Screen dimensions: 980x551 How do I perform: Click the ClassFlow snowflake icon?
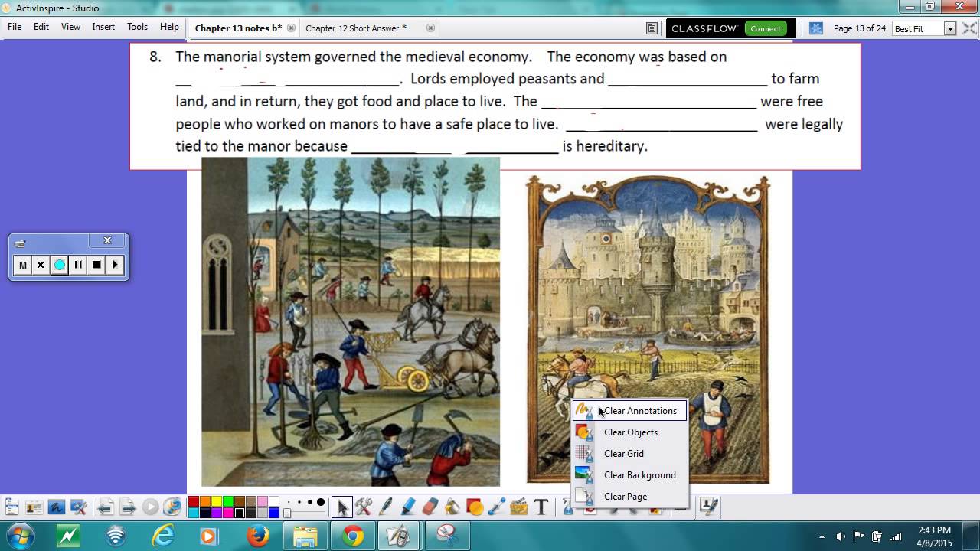pyautogui.click(x=816, y=28)
